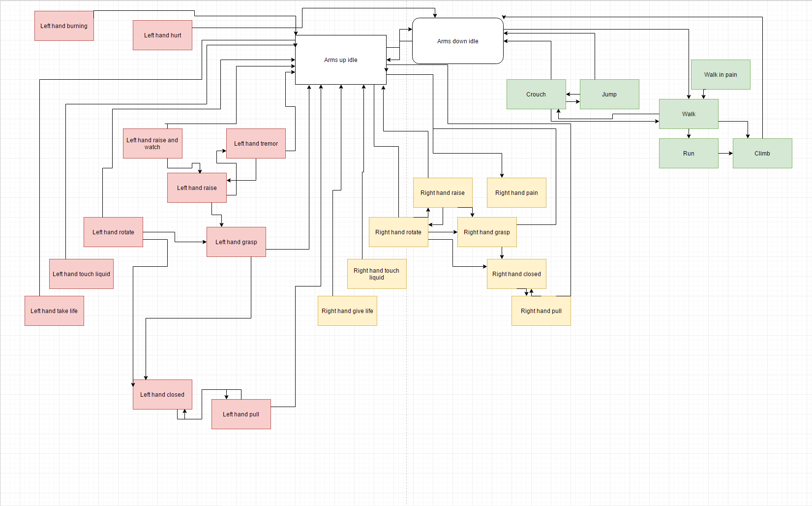
Task: Click the Right hand pain node
Action: (516, 192)
